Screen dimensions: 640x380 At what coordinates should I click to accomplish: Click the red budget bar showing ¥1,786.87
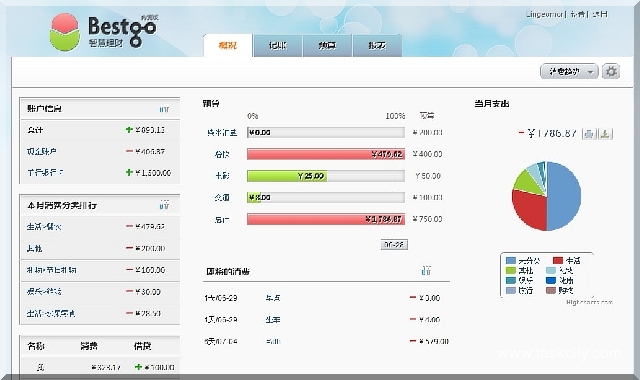point(326,219)
